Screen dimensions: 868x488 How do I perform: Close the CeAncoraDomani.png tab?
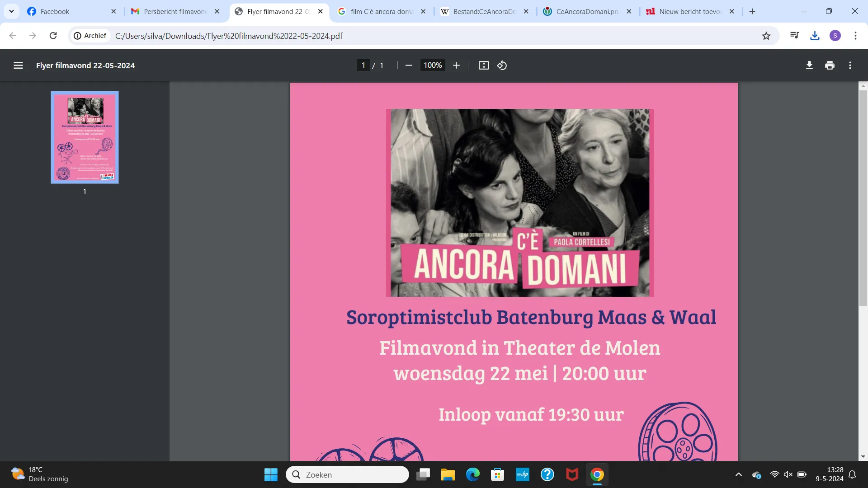[629, 11]
